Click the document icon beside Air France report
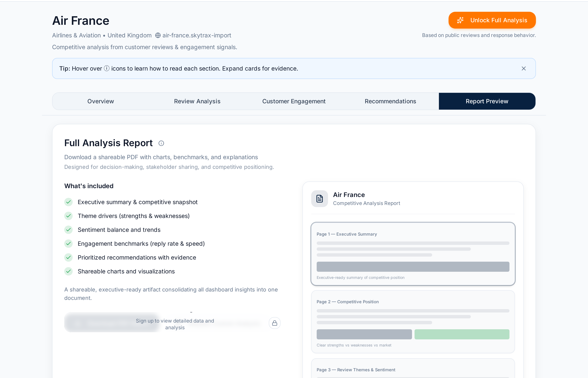Viewport: 588px width, 378px height. [x=319, y=199]
